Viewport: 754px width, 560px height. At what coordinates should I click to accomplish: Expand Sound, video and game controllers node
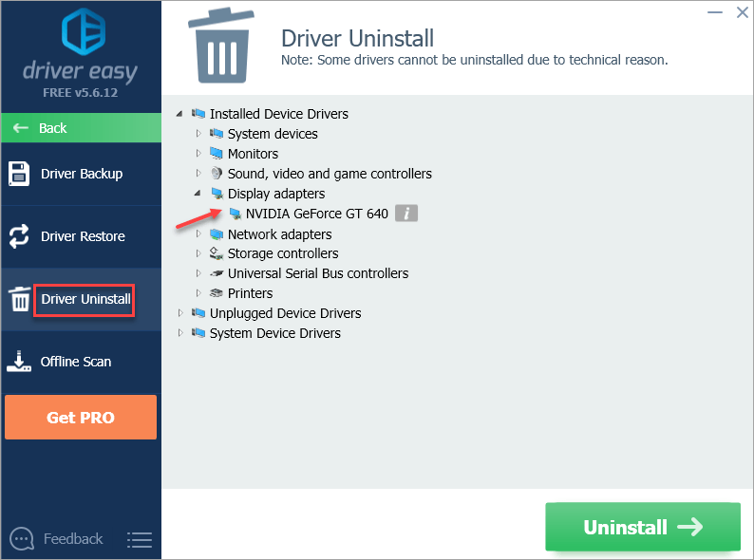point(198,173)
